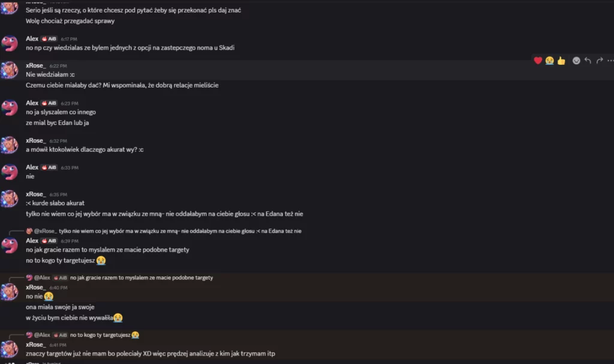React with the red heart emoji

(x=538, y=61)
